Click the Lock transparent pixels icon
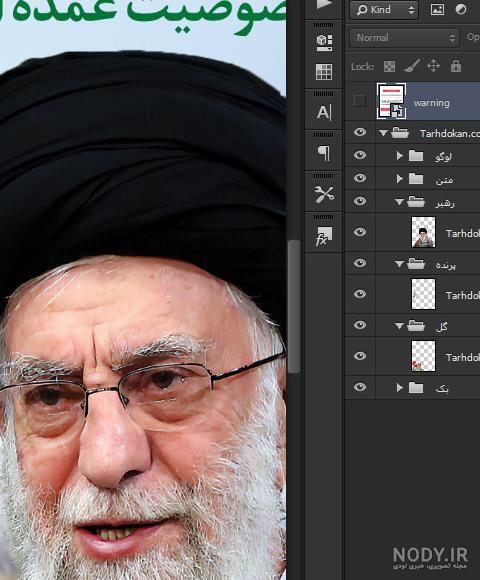 [389, 67]
